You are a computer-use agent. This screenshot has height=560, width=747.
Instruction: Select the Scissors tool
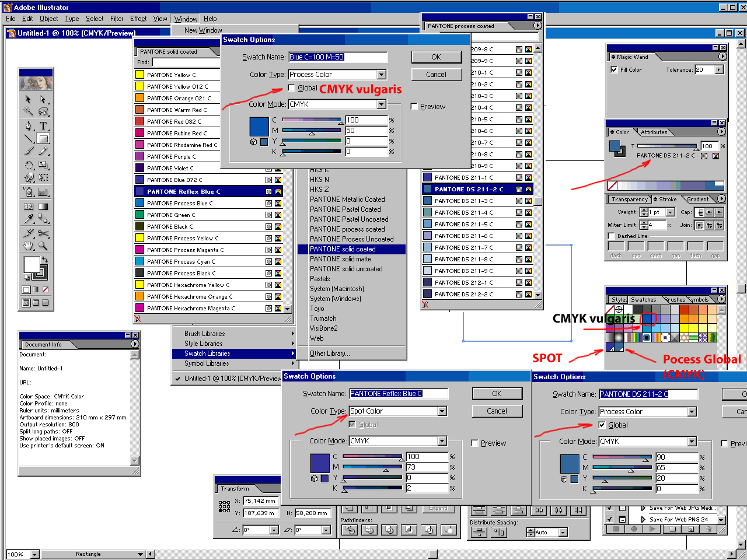click(x=43, y=233)
